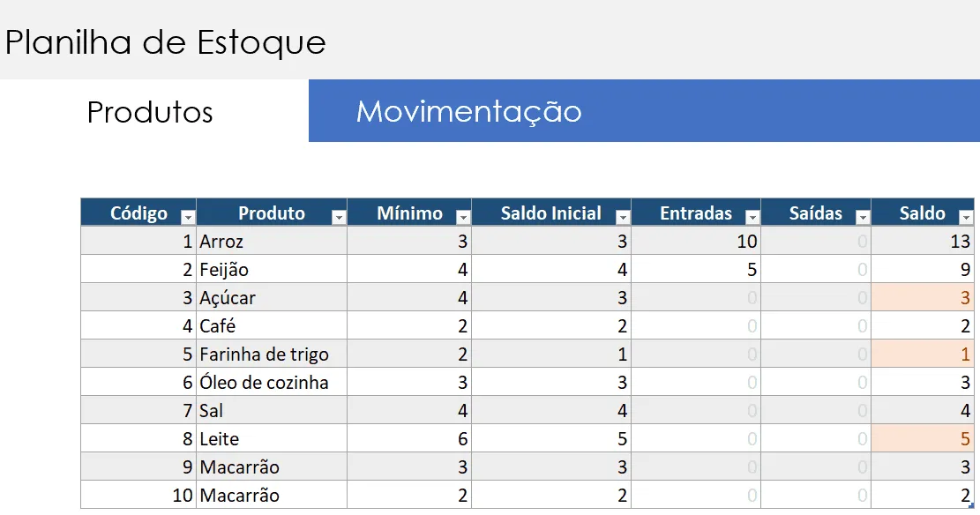Select the Produtos tab

[x=150, y=112]
